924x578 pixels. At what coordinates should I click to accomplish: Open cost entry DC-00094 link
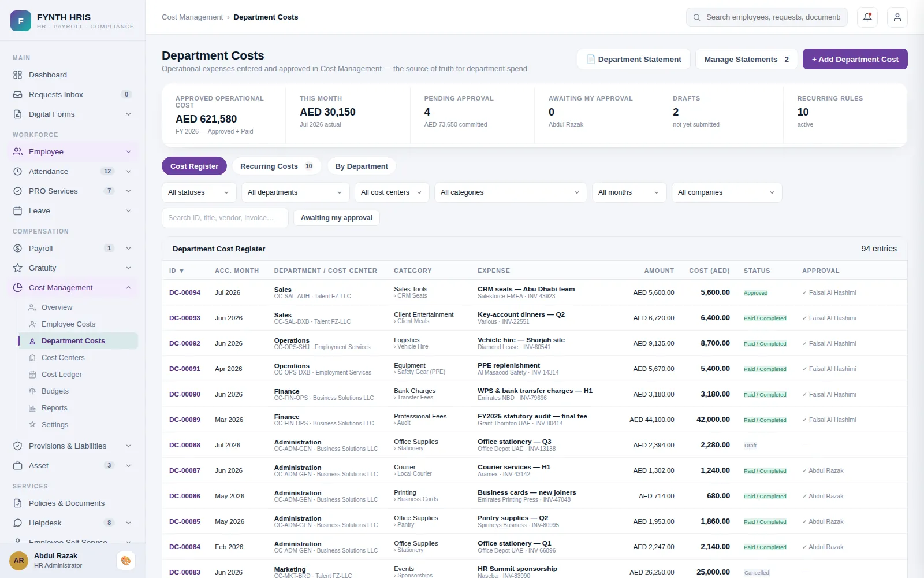pos(185,292)
